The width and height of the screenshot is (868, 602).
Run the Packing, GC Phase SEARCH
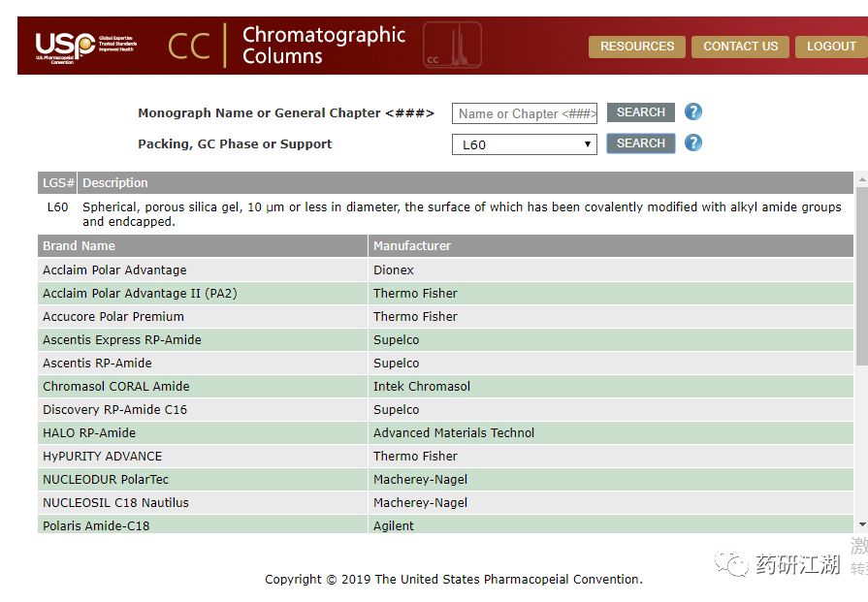click(x=641, y=143)
